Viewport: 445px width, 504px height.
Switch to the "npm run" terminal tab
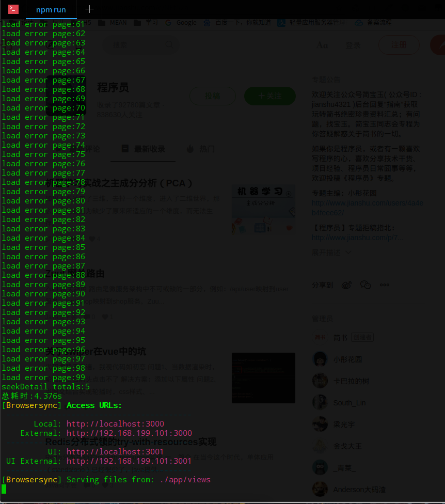coord(51,10)
